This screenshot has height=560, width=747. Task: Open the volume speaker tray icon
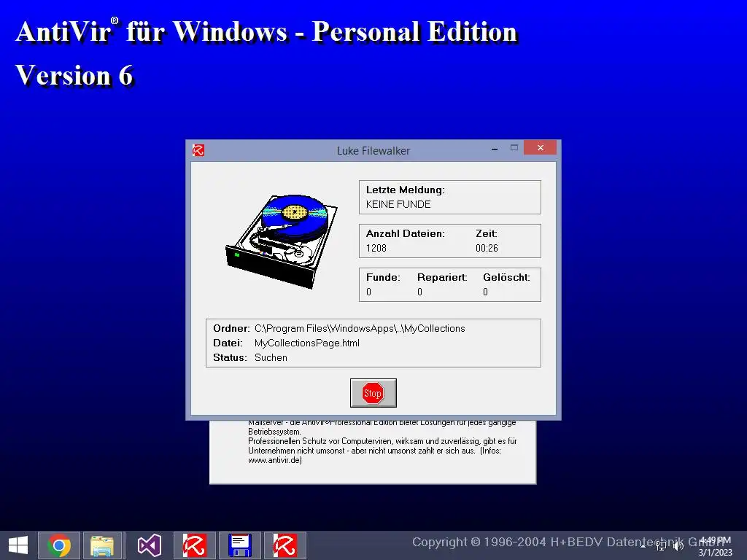678,546
